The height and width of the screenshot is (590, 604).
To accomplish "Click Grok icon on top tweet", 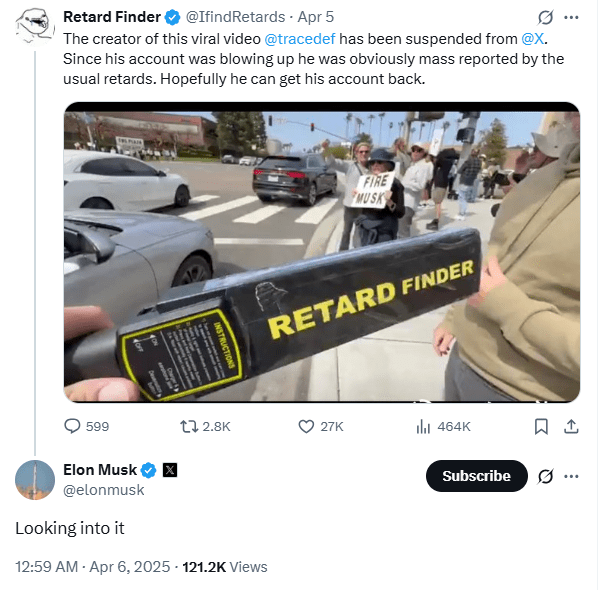I will click(x=545, y=18).
